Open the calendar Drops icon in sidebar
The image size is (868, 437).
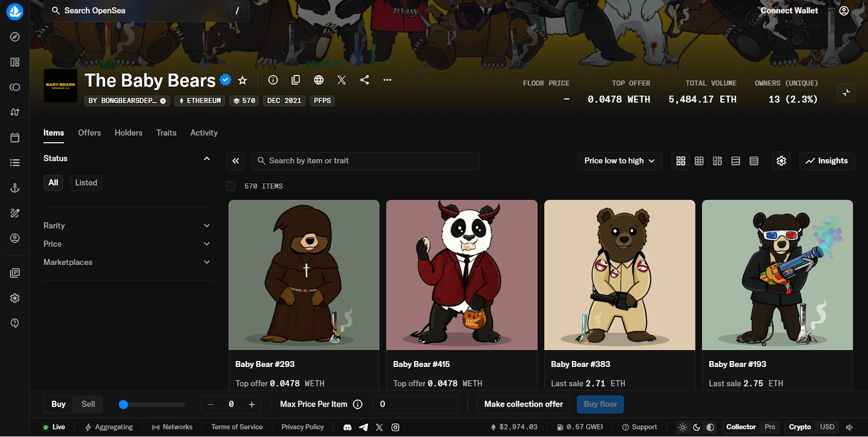tap(15, 137)
